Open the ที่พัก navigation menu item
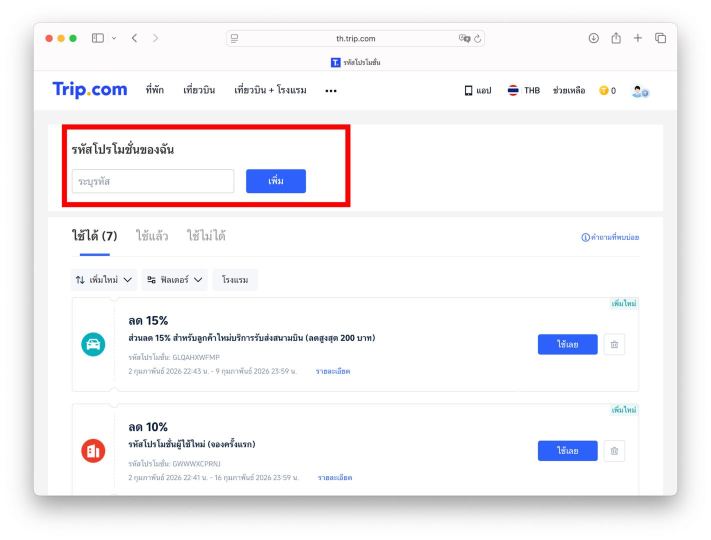The width and height of the screenshot is (711, 540). coord(155,90)
